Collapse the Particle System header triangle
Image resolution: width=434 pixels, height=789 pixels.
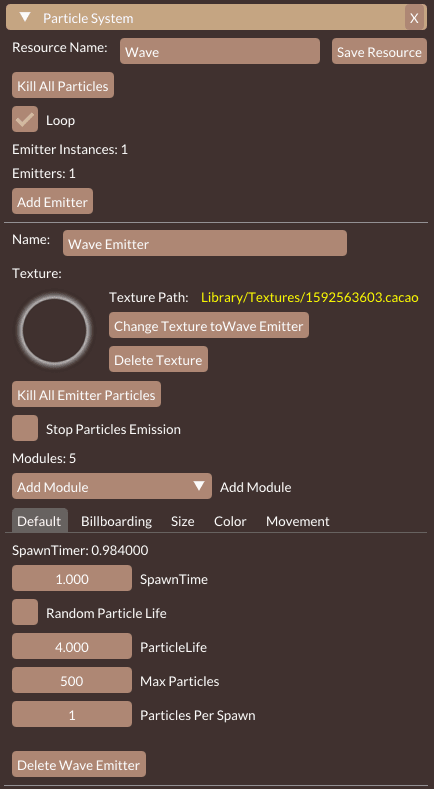tap(25, 18)
